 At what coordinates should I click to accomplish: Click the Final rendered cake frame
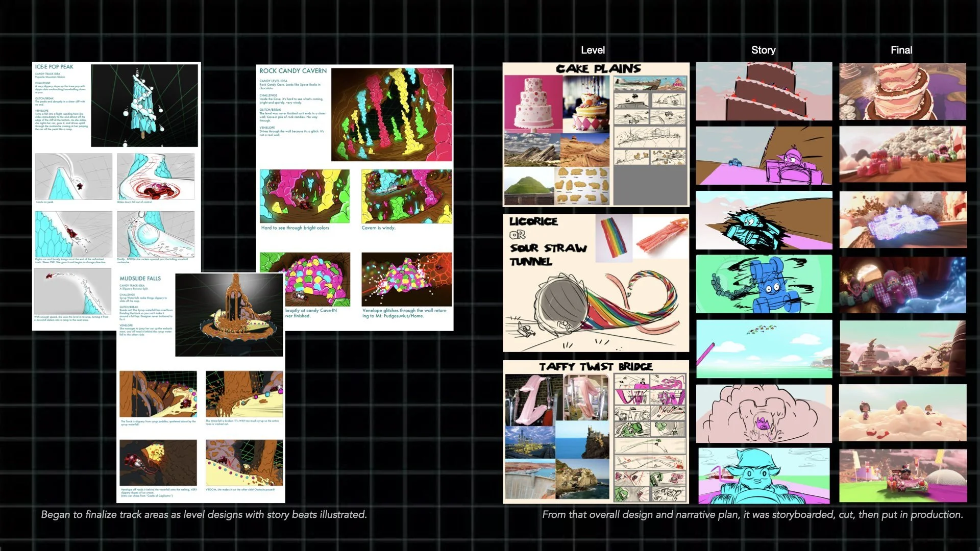[x=902, y=91]
